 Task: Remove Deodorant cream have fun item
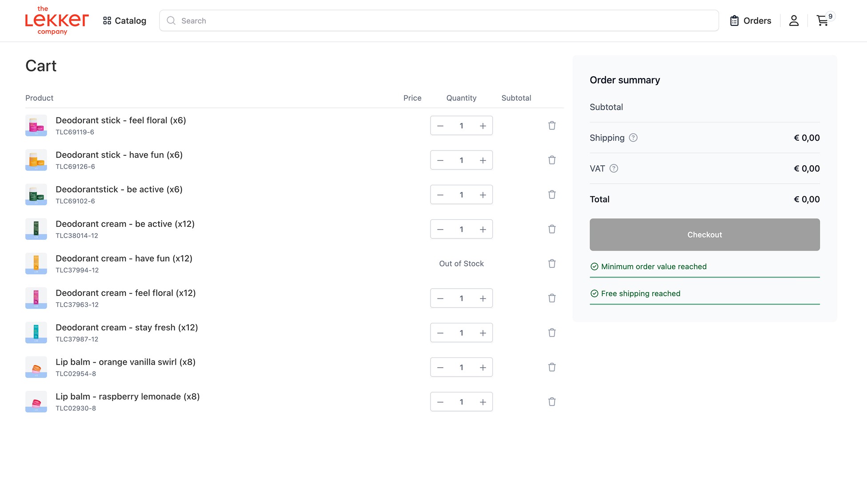point(551,264)
